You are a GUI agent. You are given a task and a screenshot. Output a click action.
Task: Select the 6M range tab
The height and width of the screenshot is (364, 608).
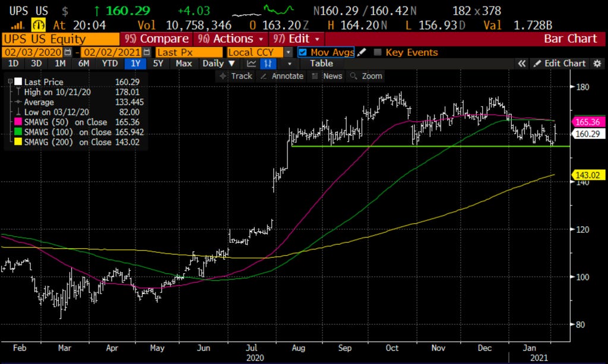pos(84,64)
